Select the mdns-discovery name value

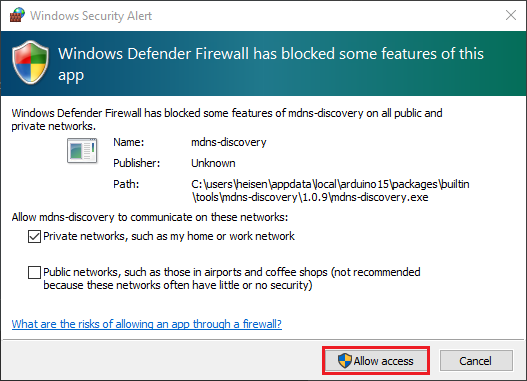tap(229, 142)
